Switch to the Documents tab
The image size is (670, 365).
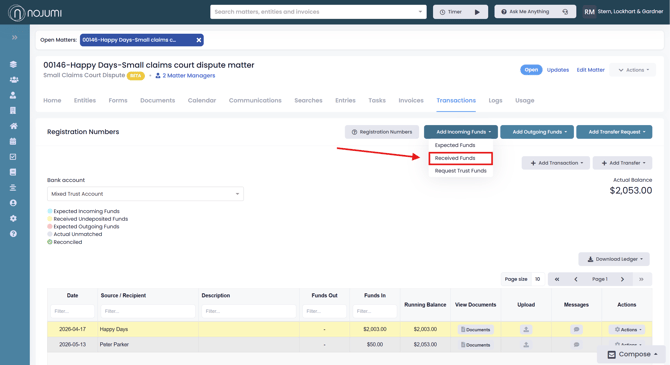click(x=158, y=100)
